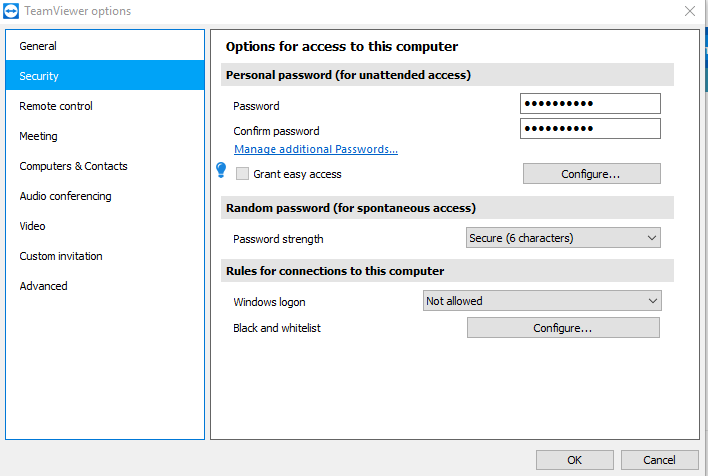Click the blue lightbulb hint icon
Image resolution: width=708 pixels, height=476 pixels.
(221, 170)
